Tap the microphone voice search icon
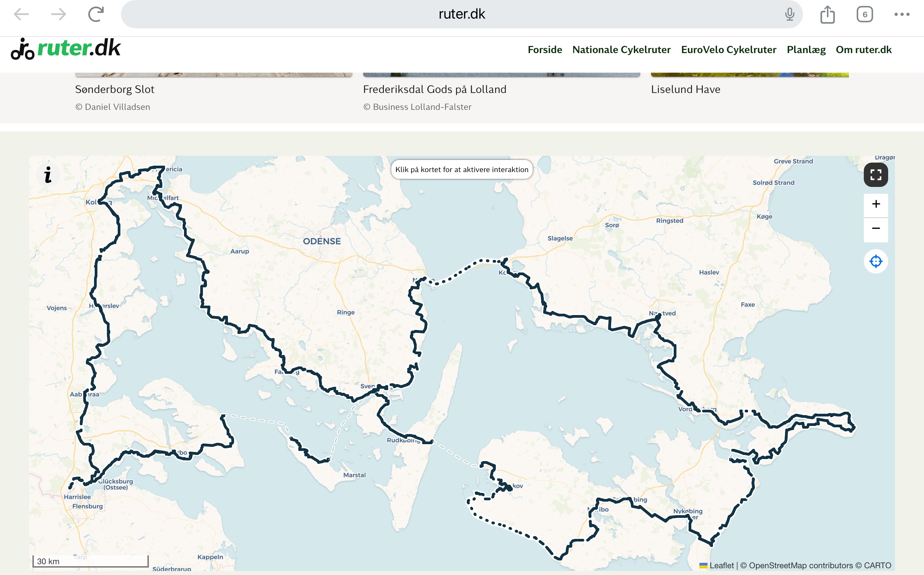 tap(789, 15)
